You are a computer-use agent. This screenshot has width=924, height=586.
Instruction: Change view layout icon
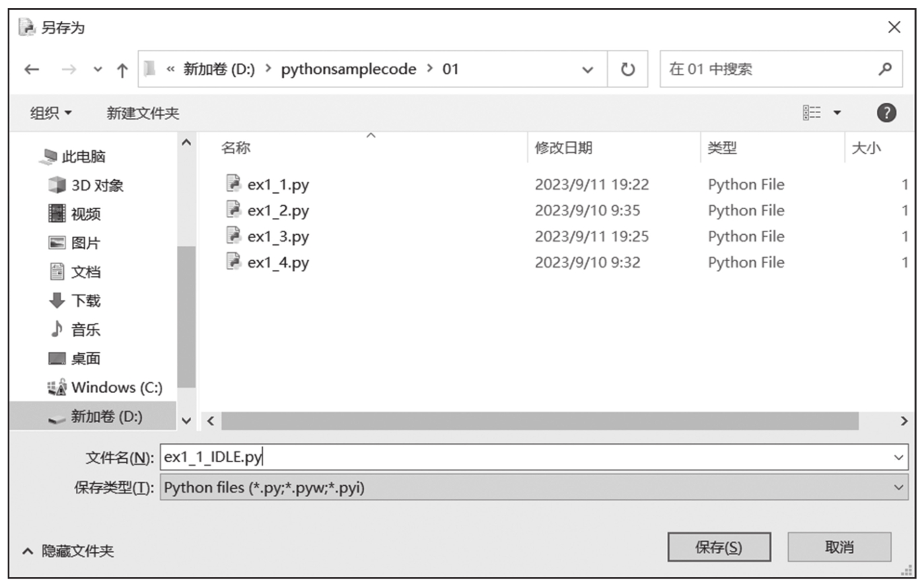[x=812, y=113]
